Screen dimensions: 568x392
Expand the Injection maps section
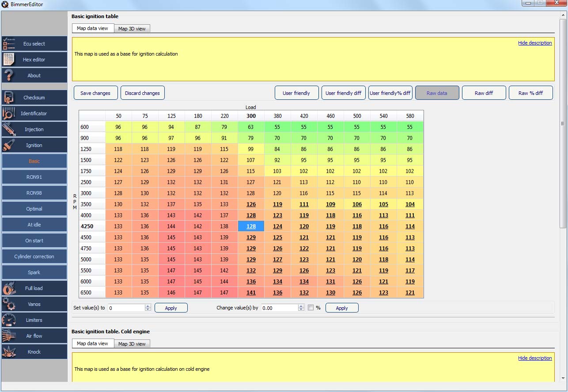point(34,129)
